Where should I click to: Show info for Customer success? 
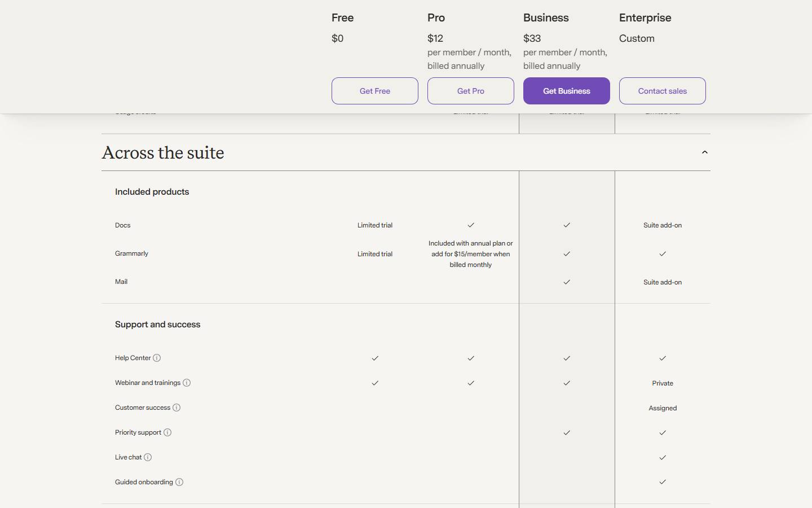coord(176,408)
